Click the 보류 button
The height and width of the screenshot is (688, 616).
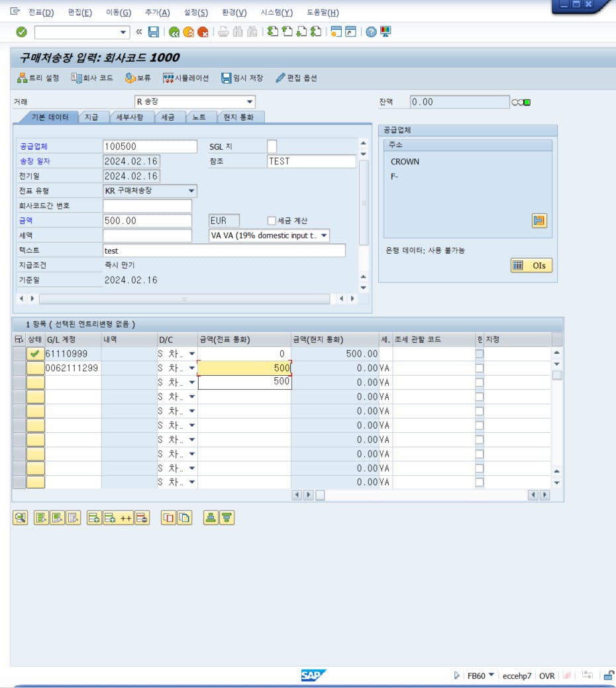click(x=138, y=78)
